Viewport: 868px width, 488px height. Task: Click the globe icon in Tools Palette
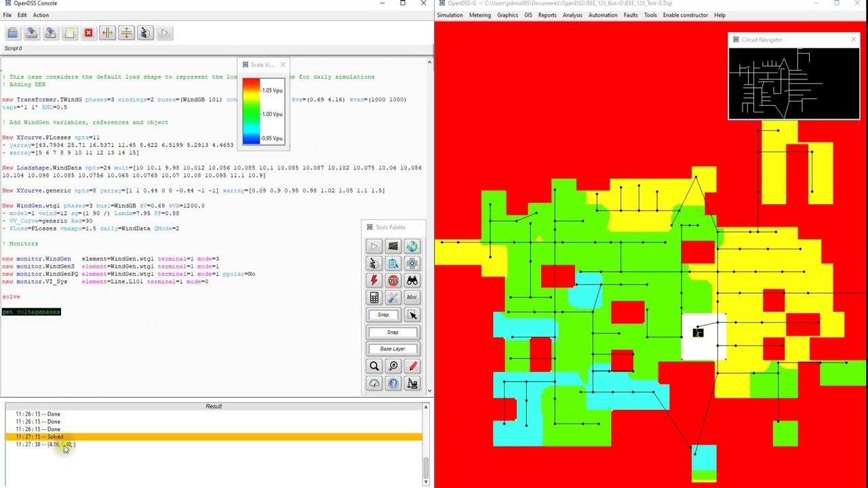point(412,246)
